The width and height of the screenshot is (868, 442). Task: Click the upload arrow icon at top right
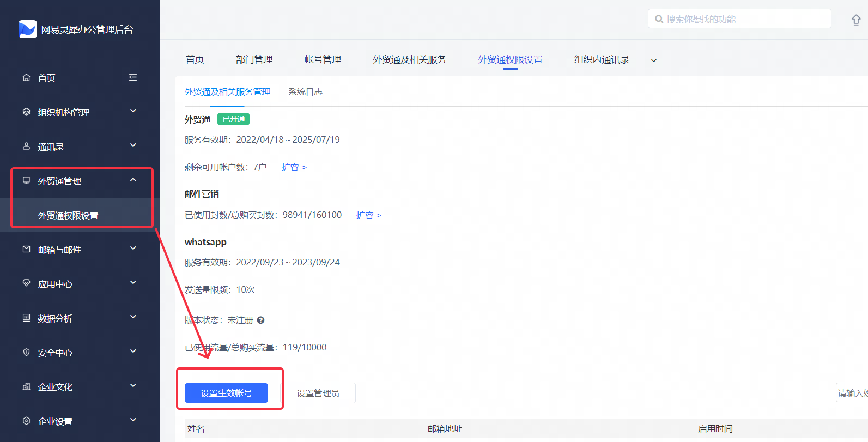coord(856,20)
